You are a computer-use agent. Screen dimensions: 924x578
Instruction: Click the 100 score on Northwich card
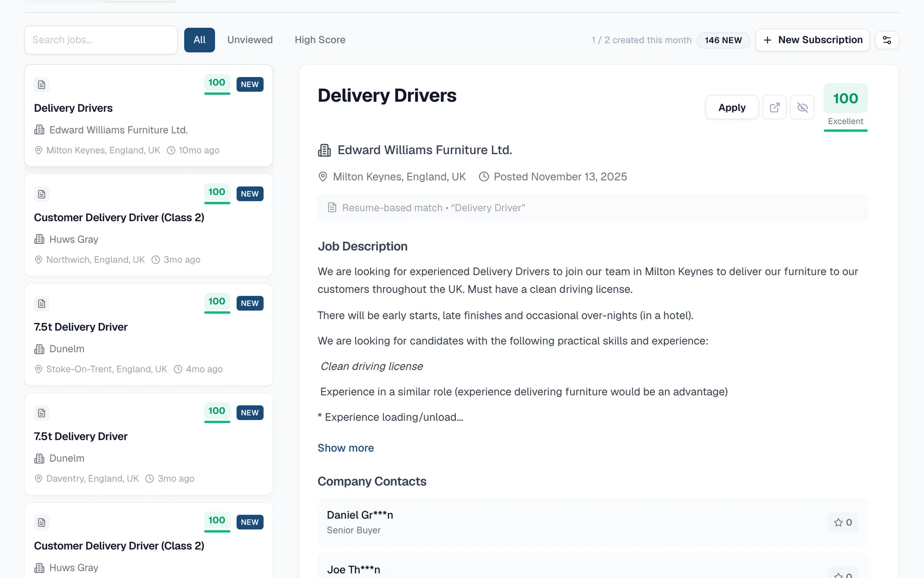[217, 192]
